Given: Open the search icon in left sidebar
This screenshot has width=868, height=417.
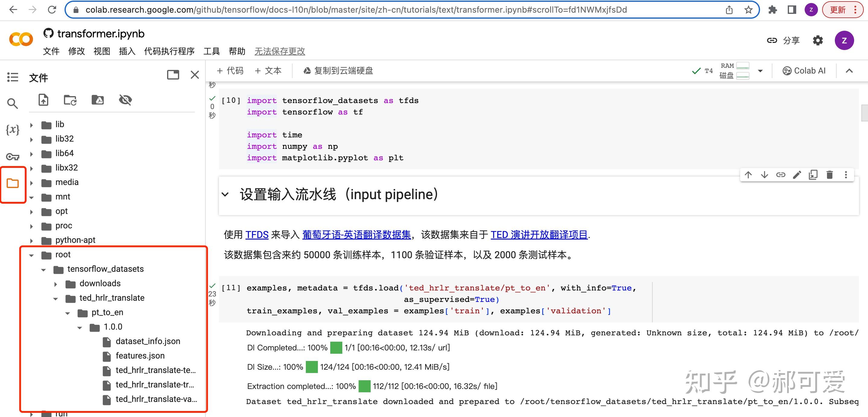Looking at the screenshot, I should tap(12, 104).
